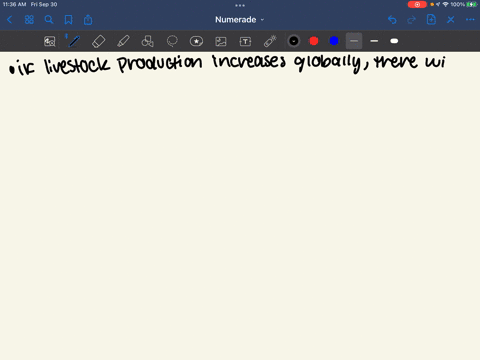Undo the last stroke
The width and height of the screenshot is (480, 360).
click(x=392, y=20)
